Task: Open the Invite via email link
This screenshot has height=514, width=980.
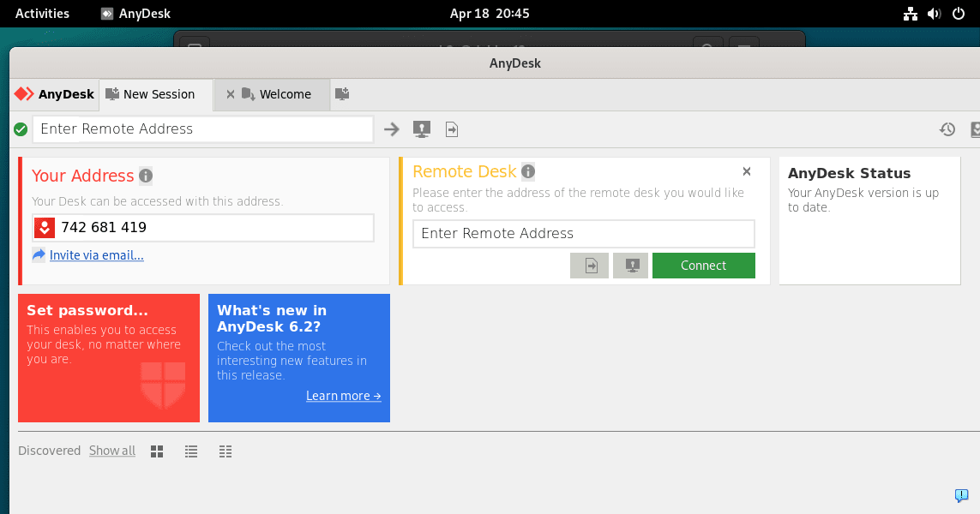Action: pos(96,254)
